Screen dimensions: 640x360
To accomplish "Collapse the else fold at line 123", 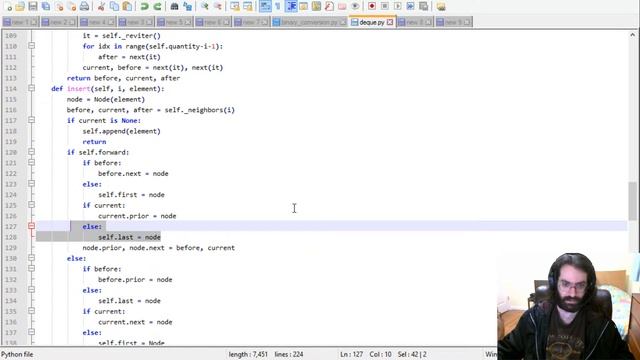I will 31,184.
